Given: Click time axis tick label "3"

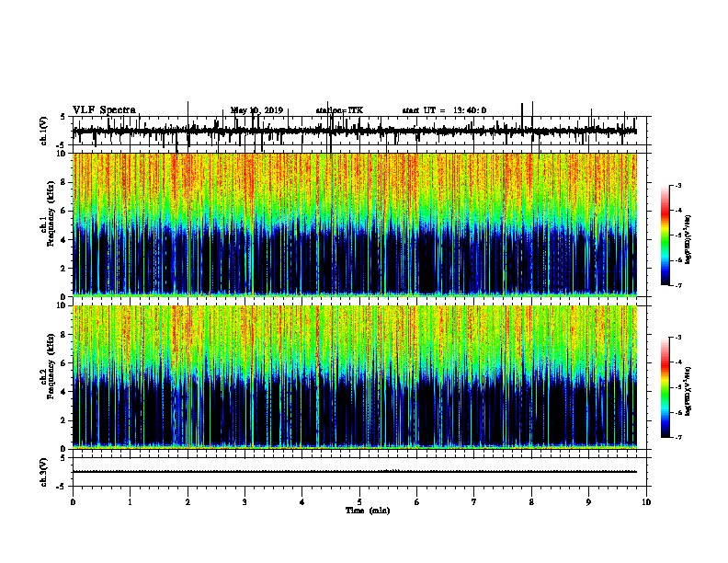Looking at the screenshot, I should (245, 502).
